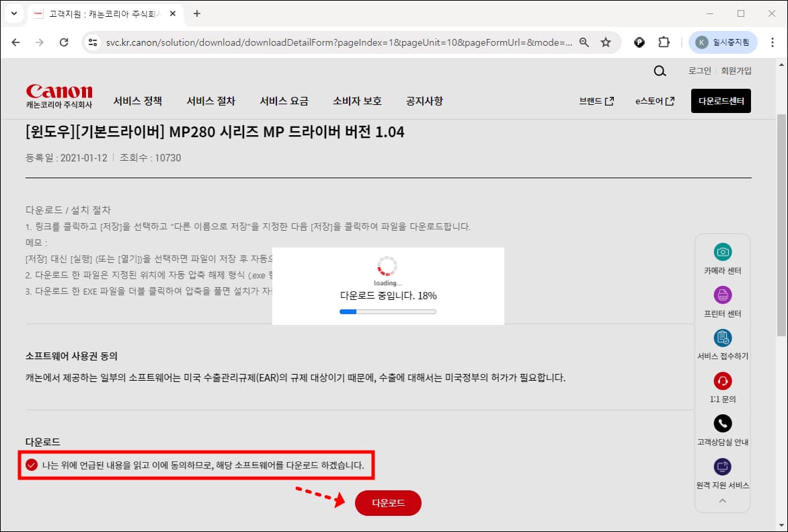
Task: Open the 서비스 요금 navigation menu
Action: click(x=285, y=101)
